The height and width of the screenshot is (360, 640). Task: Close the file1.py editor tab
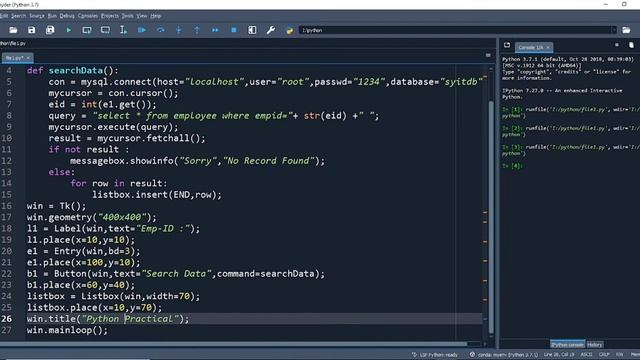coord(28,58)
